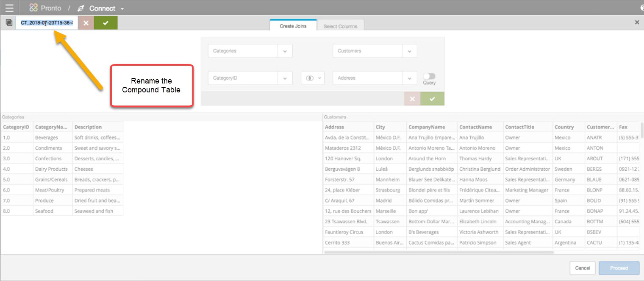644x281 pixels.
Task: Open the CategoryID column dropdown
Action: [x=285, y=78]
